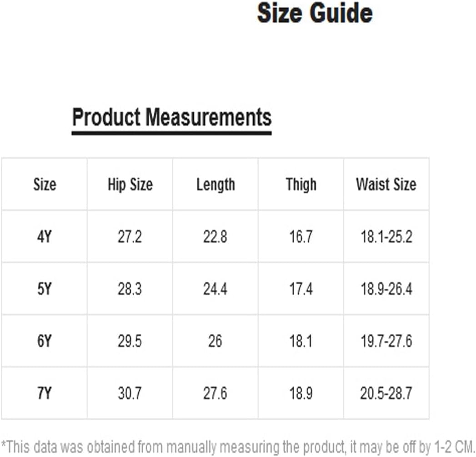This screenshot has height=457, width=476.
Task: Click the Hip Size column header
Action: 130,185
